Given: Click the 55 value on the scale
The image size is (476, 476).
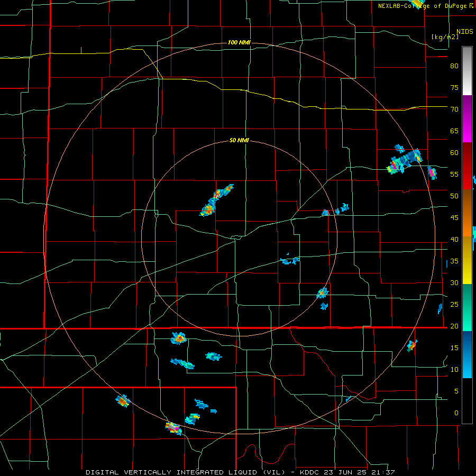Looking at the screenshot, I should point(454,174).
